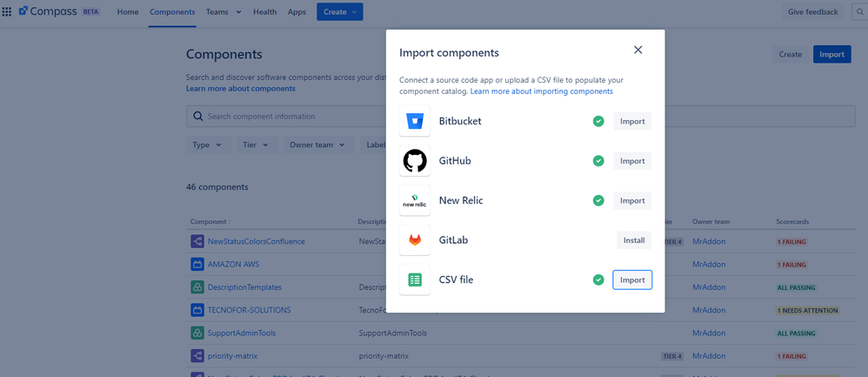Open the app switcher grid icon
The height and width of the screenshot is (377, 868).
pos(7,11)
